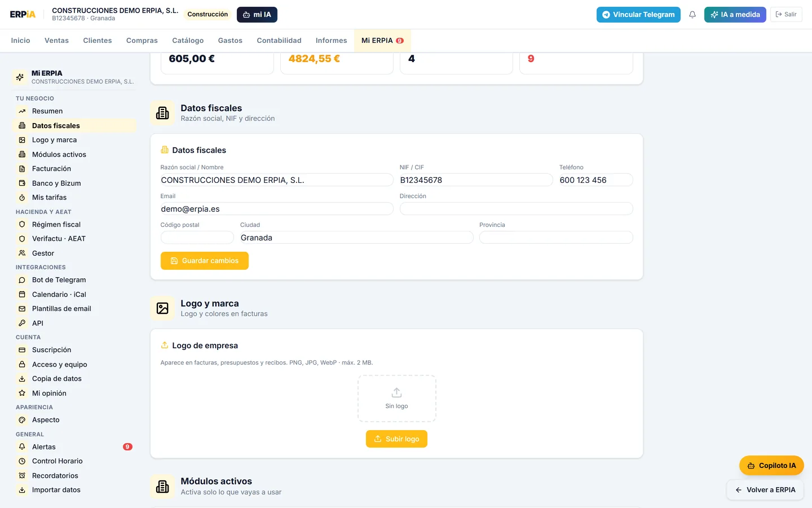Open Copia de datos section

coord(74,379)
